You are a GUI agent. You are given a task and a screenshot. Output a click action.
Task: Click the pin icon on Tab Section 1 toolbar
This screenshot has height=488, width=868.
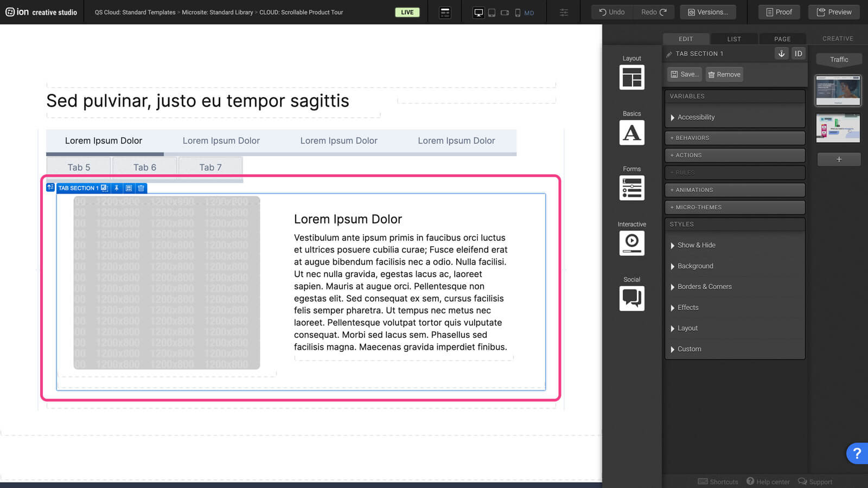point(117,188)
